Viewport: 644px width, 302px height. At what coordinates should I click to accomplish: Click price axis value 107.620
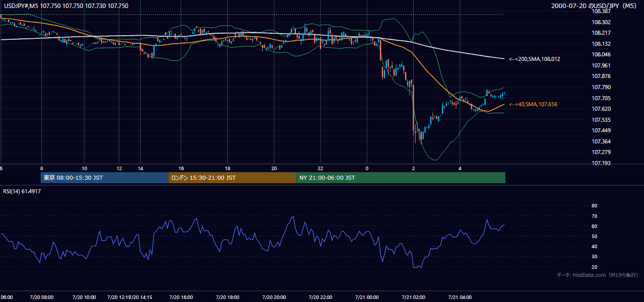(601, 109)
